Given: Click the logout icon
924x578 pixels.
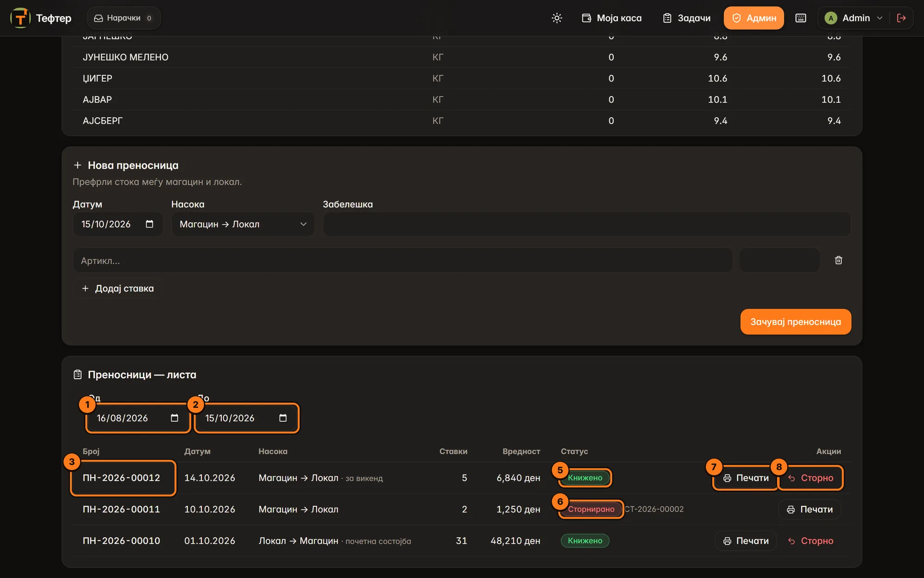Looking at the screenshot, I should coord(901,18).
